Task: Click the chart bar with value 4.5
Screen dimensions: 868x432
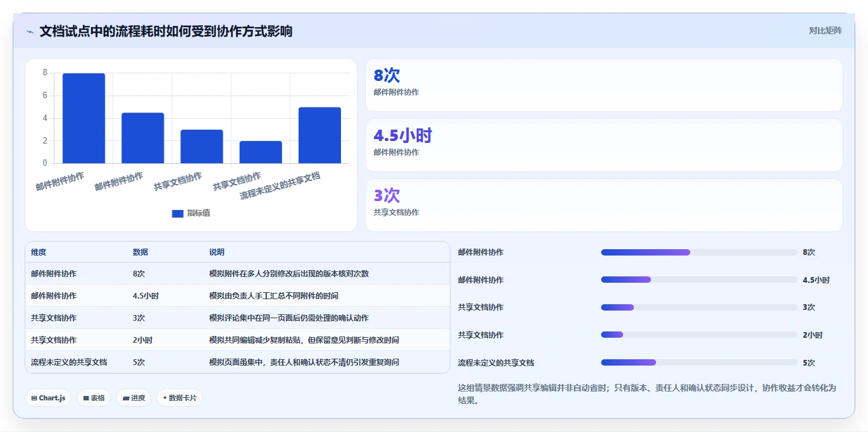Action: click(142, 138)
